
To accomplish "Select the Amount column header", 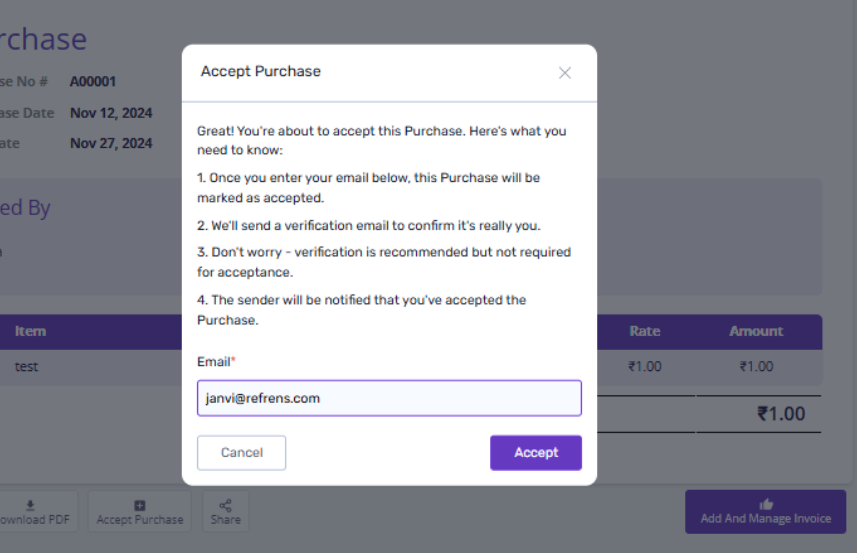I will (756, 331).
